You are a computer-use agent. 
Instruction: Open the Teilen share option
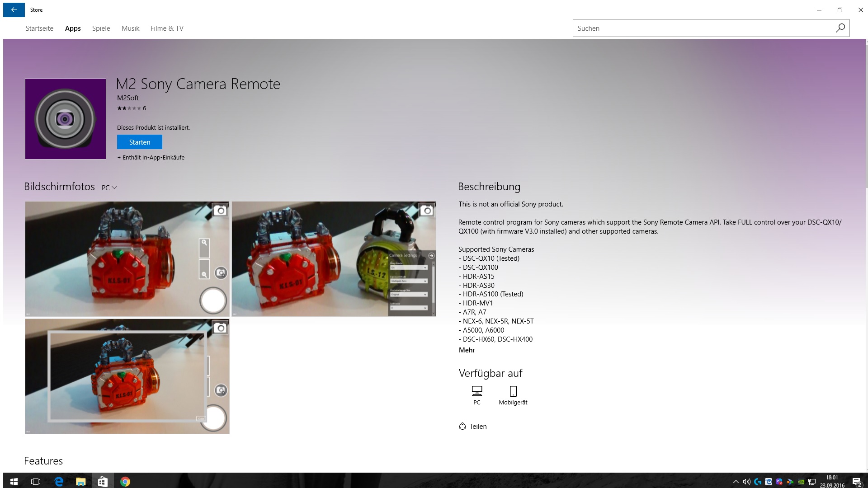(473, 426)
